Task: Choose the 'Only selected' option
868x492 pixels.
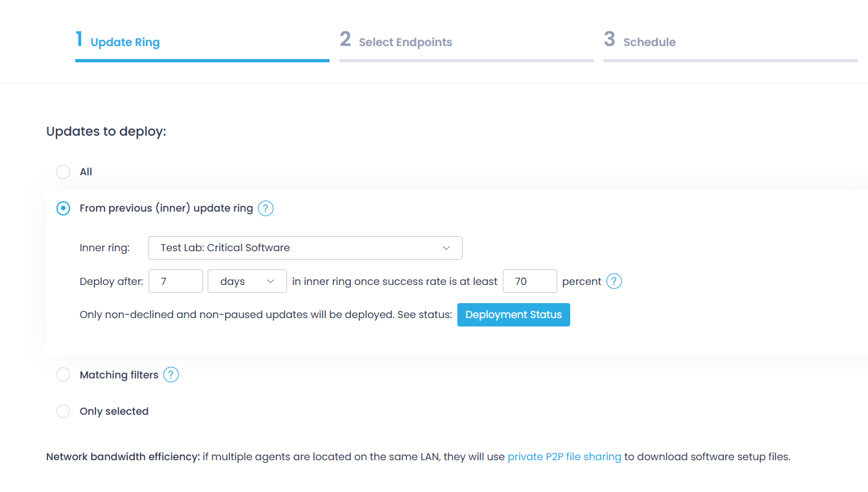Action: pyautogui.click(x=63, y=411)
